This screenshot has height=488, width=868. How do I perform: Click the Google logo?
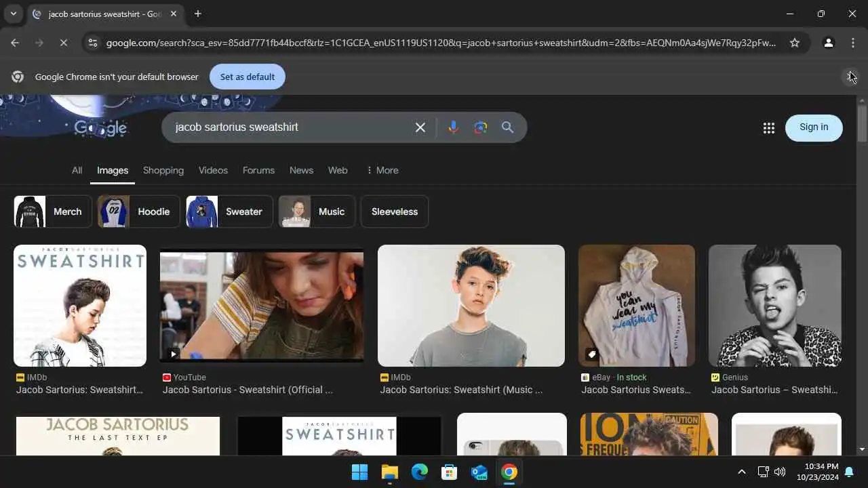pos(100,127)
